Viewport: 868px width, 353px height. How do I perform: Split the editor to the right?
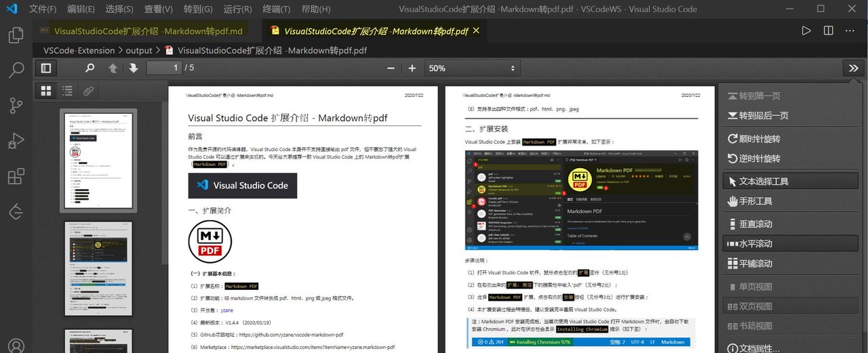point(828,31)
